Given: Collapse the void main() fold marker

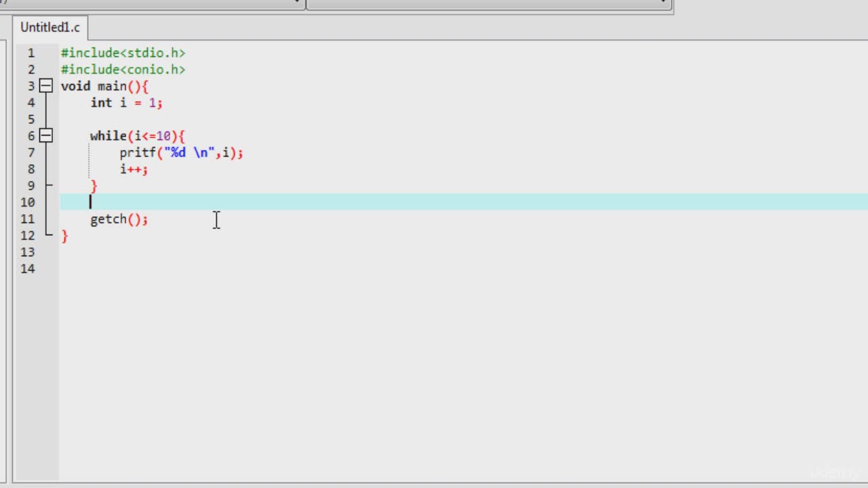Looking at the screenshot, I should point(45,86).
